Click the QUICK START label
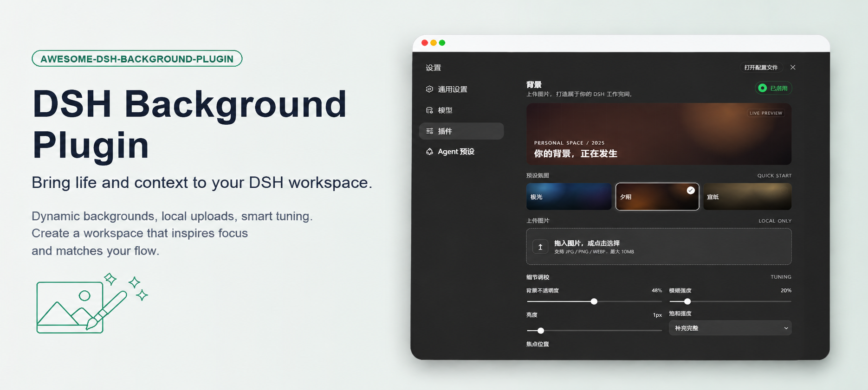 click(775, 176)
